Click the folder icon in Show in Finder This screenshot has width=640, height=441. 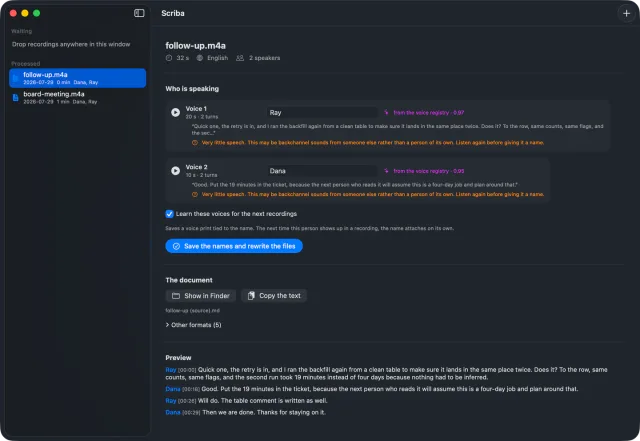(176, 296)
